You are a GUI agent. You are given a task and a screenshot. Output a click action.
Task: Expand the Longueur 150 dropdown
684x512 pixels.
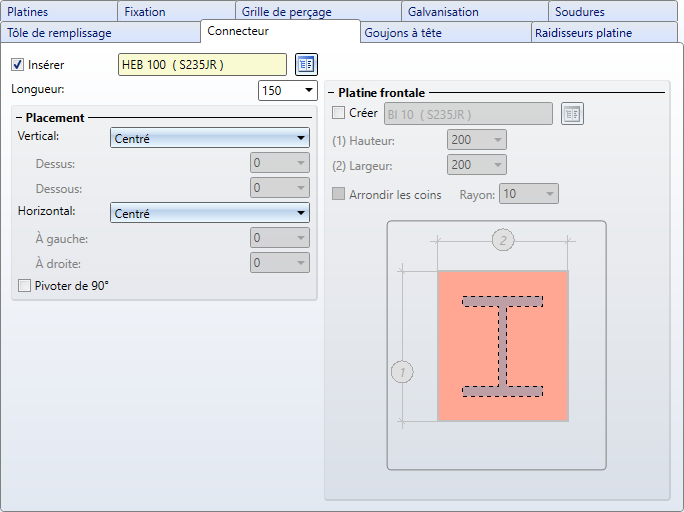[x=307, y=91]
